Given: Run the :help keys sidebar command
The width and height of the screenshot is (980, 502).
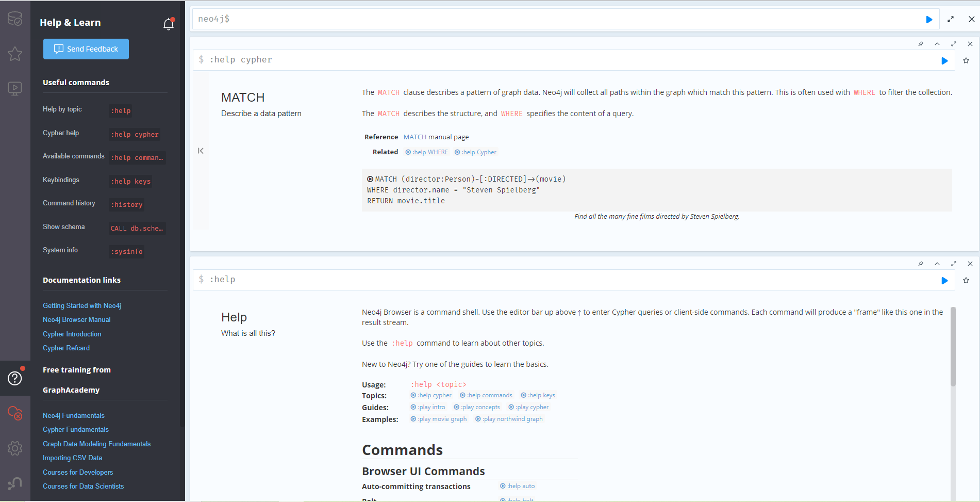Looking at the screenshot, I should [x=130, y=181].
